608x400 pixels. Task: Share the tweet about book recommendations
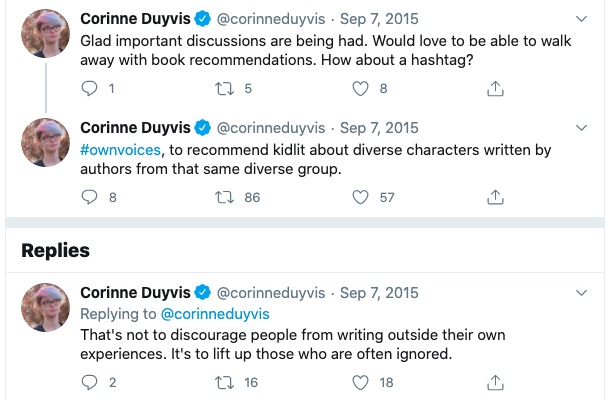494,88
